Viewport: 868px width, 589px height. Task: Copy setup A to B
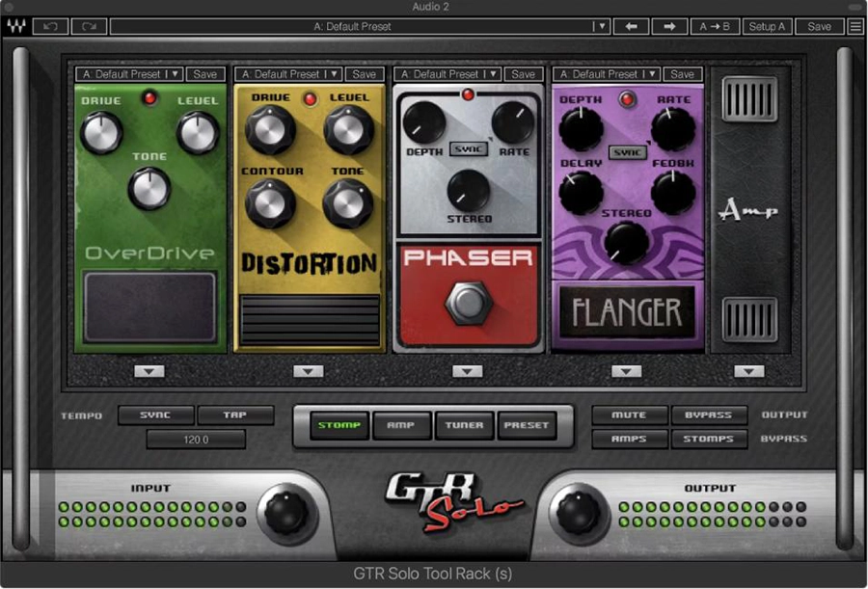[715, 26]
